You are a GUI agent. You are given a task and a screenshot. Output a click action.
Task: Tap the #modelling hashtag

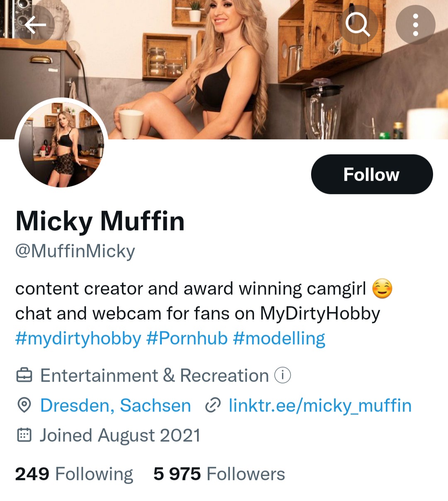(279, 338)
